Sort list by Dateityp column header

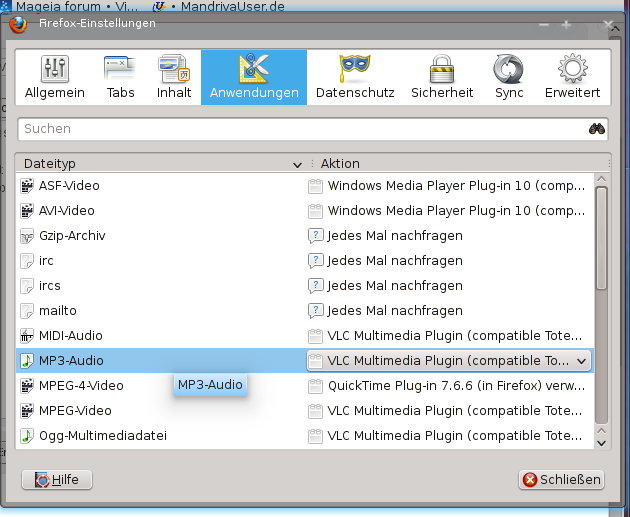click(x=163, y=163)
